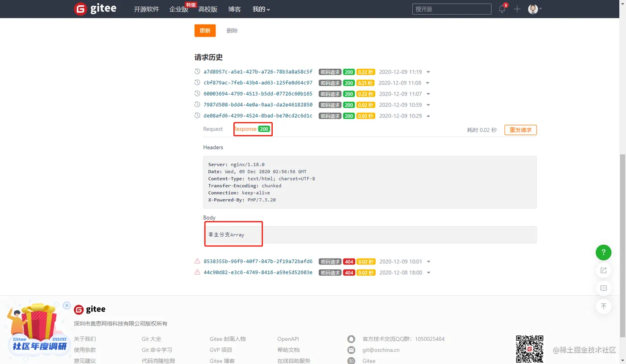Click the 非主分支Array response body text

[226, 234]
